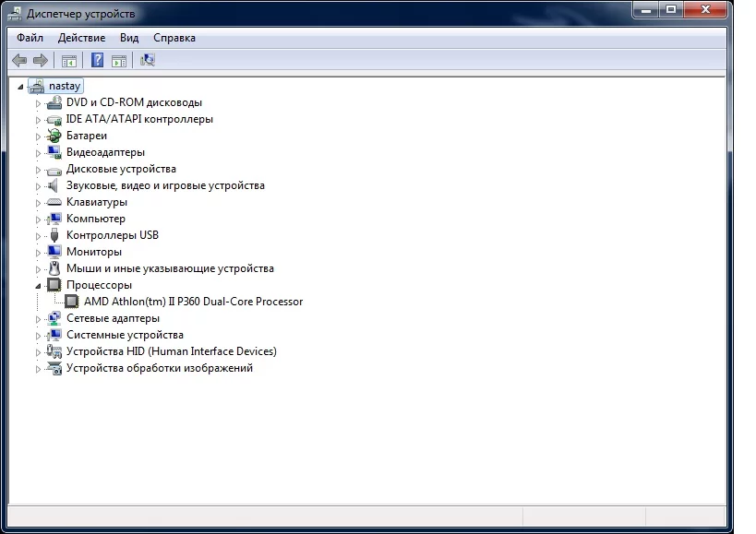
Task: Open the Справка menu
Action: tap(174, 38)
